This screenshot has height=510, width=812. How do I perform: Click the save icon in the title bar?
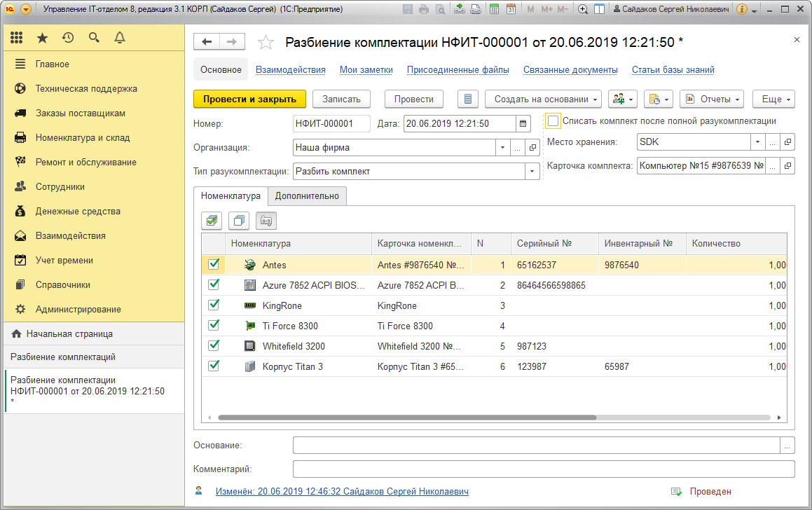408,9
